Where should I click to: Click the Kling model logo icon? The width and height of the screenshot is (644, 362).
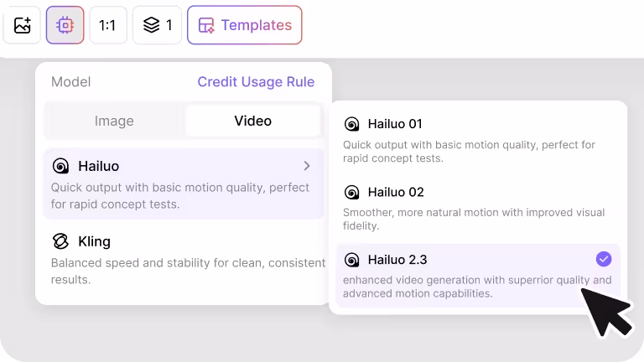[x=60, y=241]
